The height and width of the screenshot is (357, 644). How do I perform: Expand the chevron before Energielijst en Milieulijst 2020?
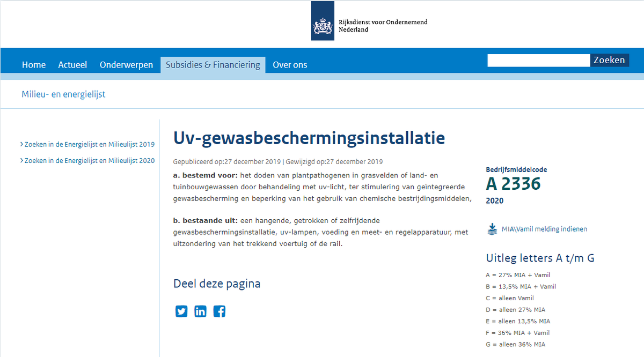21,160
